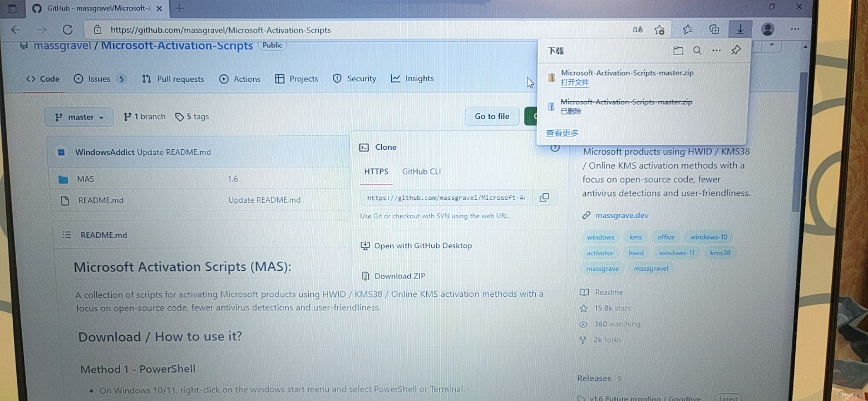This screenshot has height=401, width=868.
Task: Click the browser address bar URL
Action: (221, 30)
